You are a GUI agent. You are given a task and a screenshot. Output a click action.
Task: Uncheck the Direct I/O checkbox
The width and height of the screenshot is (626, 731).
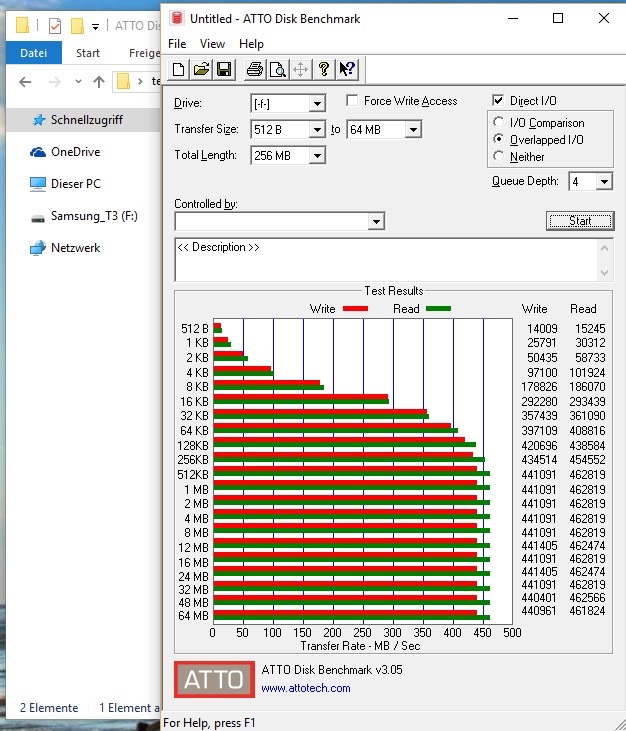(x=498, y=100)
